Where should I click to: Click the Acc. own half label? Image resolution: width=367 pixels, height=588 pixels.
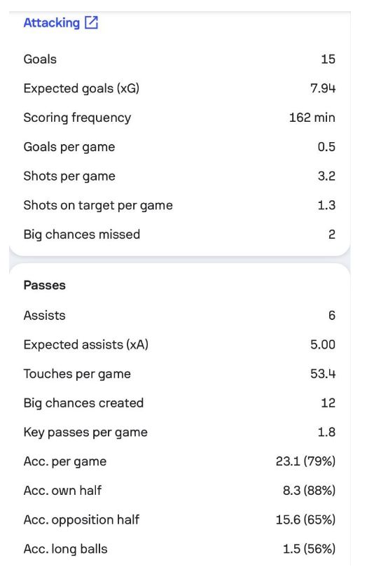pyautogui.click(x=62, y=491)
